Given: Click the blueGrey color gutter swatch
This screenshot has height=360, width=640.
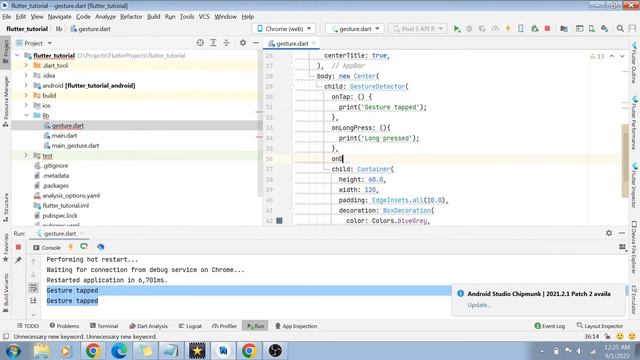Looking at the screenshot, I should 279,221.
